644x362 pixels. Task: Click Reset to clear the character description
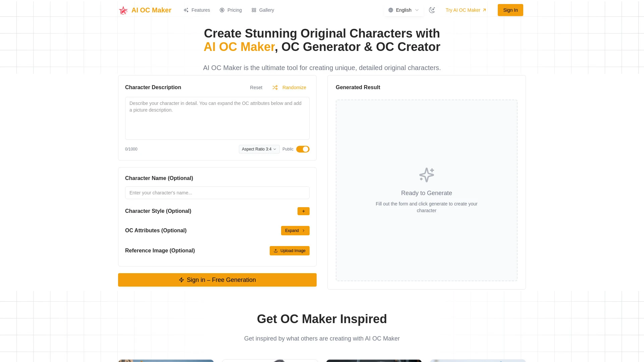point(256,87)
